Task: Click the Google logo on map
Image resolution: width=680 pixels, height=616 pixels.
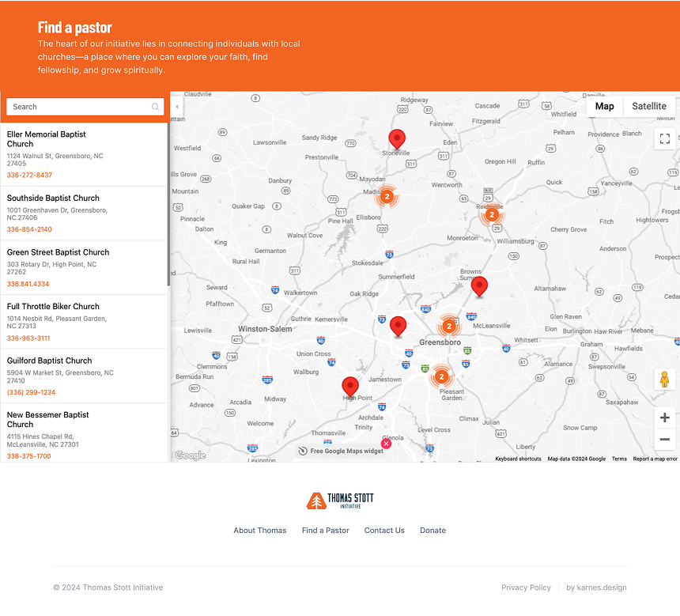Action: pyautogui.click(x=191, y=455)
